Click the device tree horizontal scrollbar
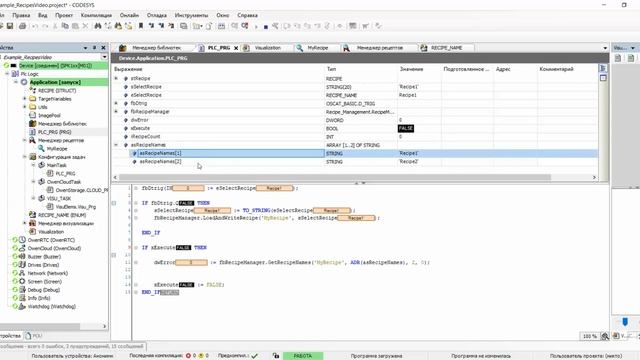 coord(40,326)
